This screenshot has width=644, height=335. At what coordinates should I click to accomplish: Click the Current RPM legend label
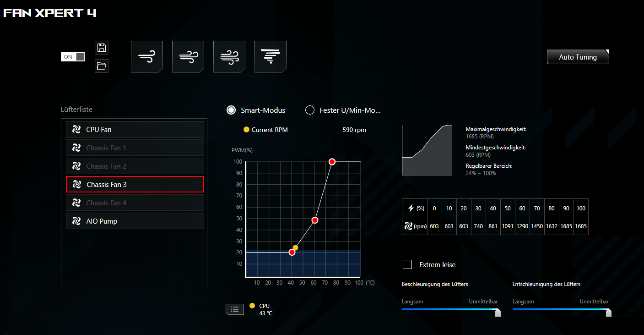pyautogui.click(x=270, y=130)
